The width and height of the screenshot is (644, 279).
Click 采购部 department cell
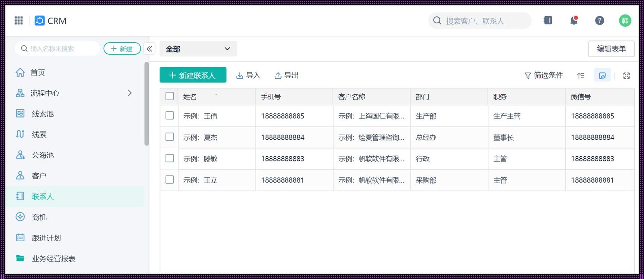[449, 180]
